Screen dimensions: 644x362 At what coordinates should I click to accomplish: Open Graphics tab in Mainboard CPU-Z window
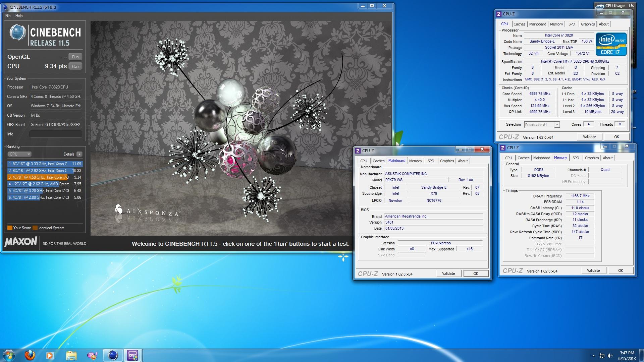[x=447, y=161]
